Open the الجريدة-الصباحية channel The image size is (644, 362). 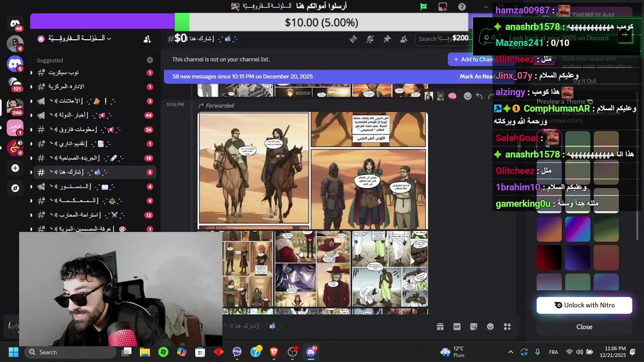click(95, 158)
